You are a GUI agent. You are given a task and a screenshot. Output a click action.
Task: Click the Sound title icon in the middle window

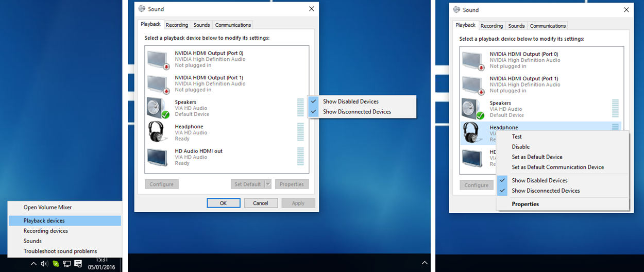pyautogui.click(x=142, y=9)
